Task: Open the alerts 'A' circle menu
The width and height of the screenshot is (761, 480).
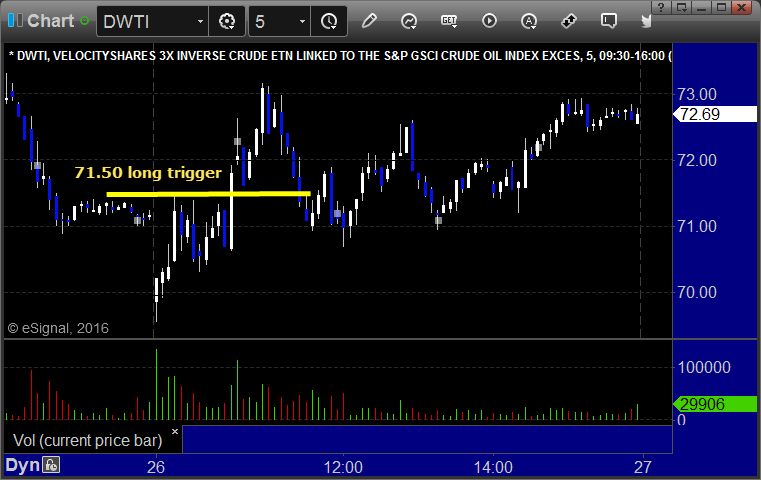Action: pyautogui.click(x=529, y=21)
